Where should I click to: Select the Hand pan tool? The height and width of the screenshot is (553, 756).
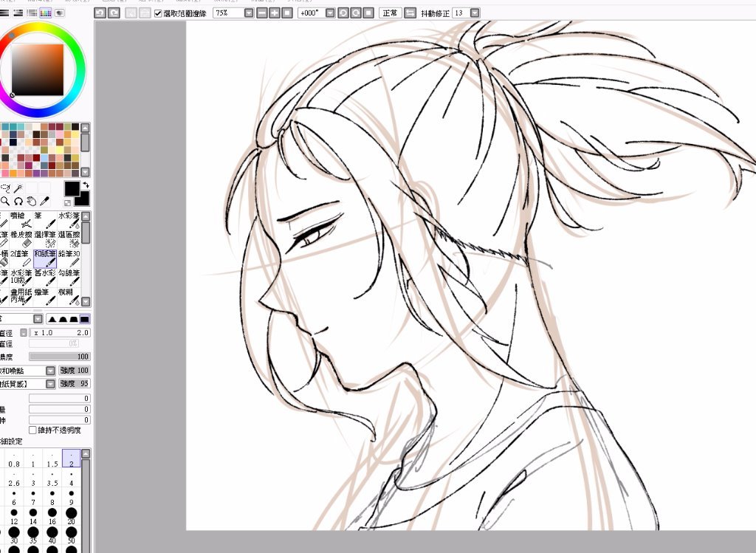(x=31, y=201)
